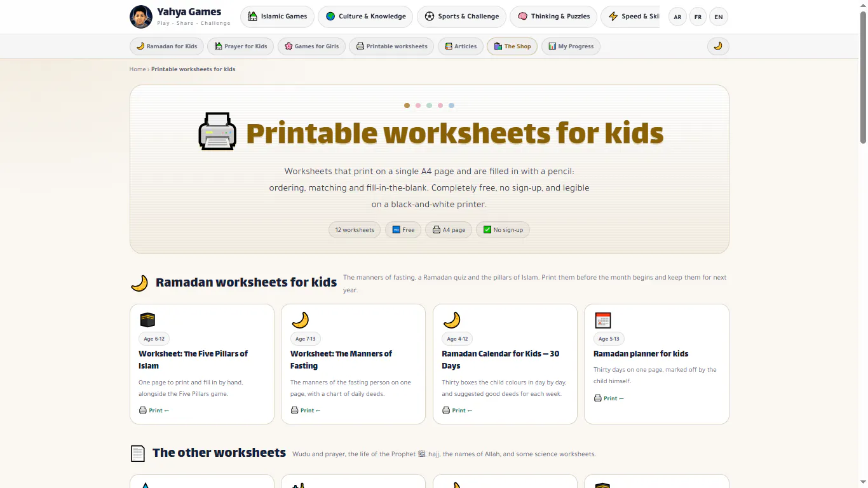Click the brain icon beside Thinking & Puzzles
The height and width of the screenshot is (488, 868).
522,17
